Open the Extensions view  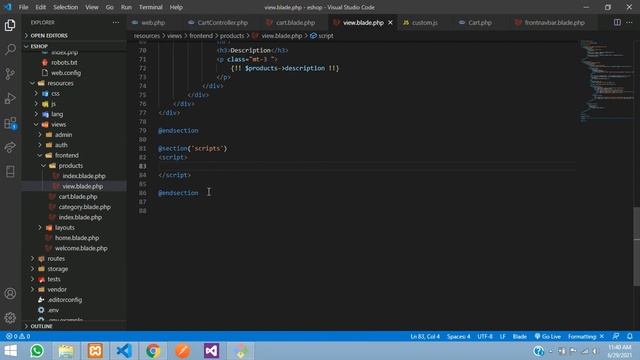pyautogui.click(x=10, y=123)
